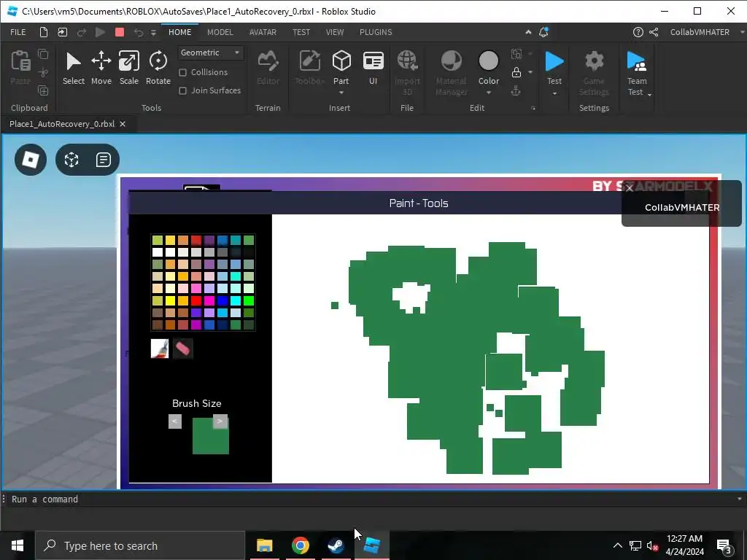This screenshot has height=560, width=747.
Task: Pick the cyan palette swatch
Action: [x=236, y=300]
